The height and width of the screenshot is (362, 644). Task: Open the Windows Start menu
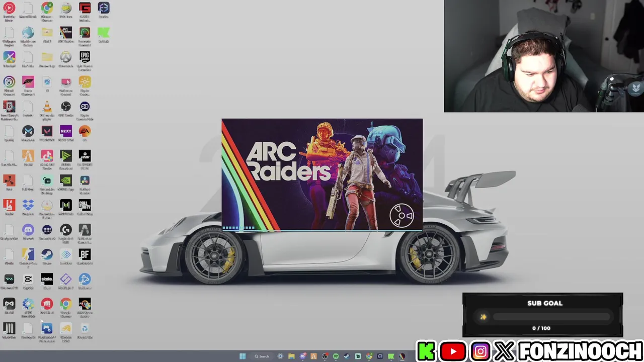243,356
